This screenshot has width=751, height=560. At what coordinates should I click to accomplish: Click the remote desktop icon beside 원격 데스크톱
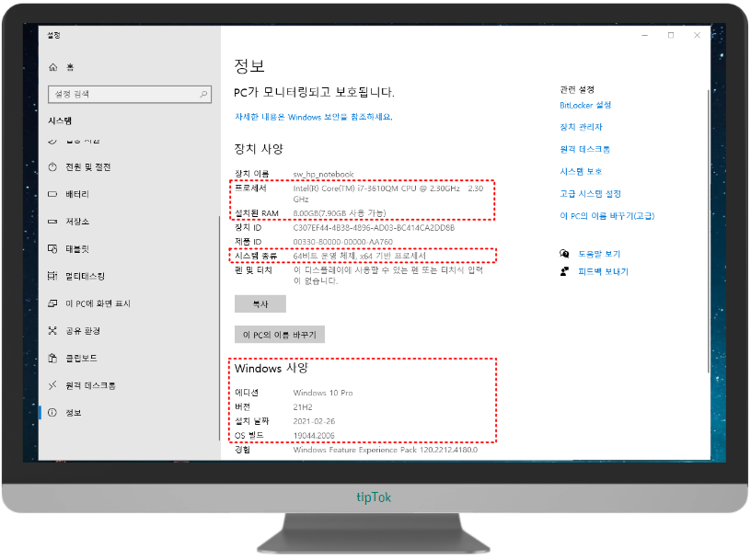[x=52, y=385]
